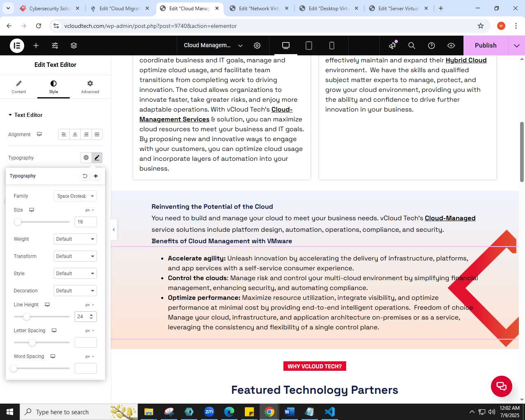Switch to Edit Server Virtualization browser tab
Viewport: 525px width, 420px height.
(398, 8)
